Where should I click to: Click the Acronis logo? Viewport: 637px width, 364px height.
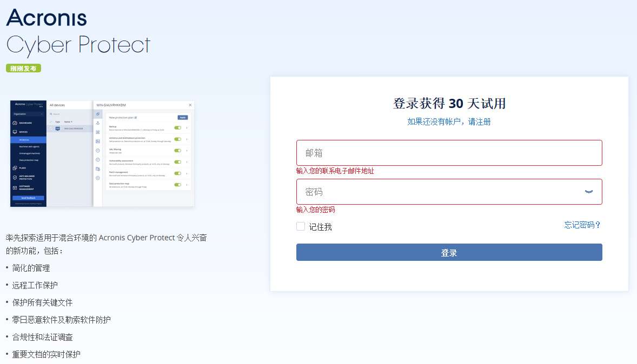click(47, 18)
